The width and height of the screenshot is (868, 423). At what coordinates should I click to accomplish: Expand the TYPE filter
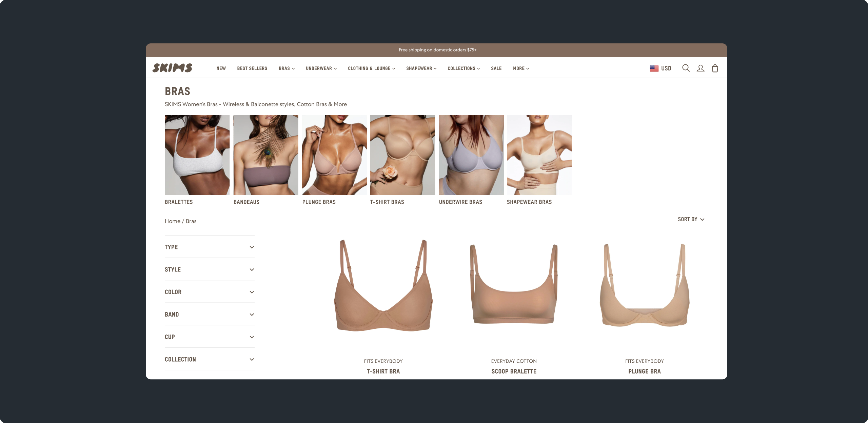[210, 247]
